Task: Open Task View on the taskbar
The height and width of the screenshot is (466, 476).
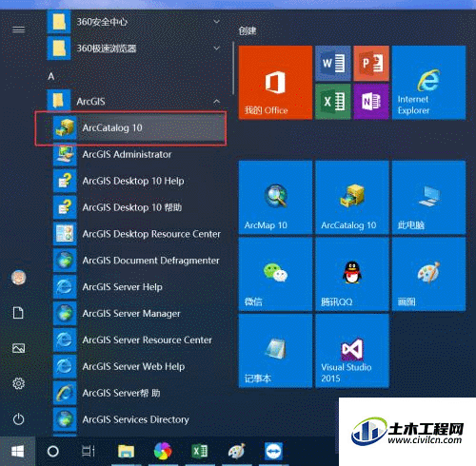Action: coord(89,452)
